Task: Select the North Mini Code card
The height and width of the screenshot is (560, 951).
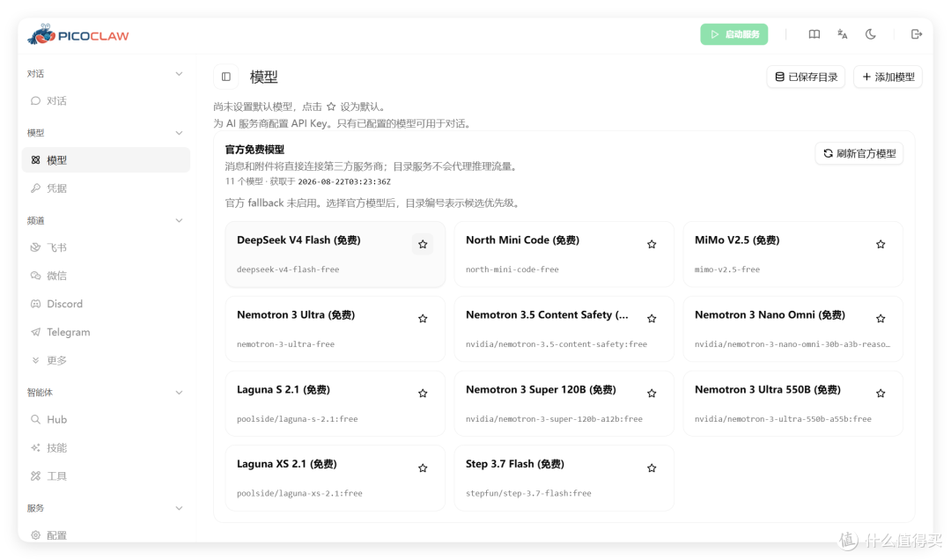Action: coord(564,254)
